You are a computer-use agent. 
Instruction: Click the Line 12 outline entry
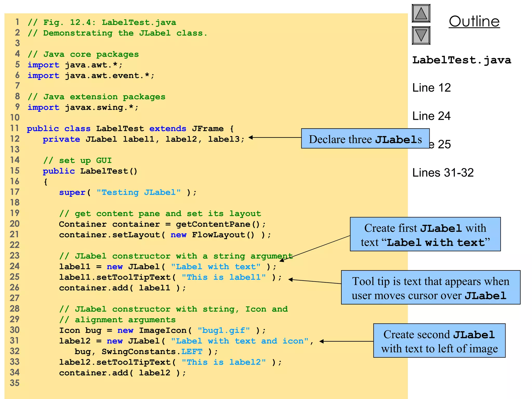click(431, 88)
